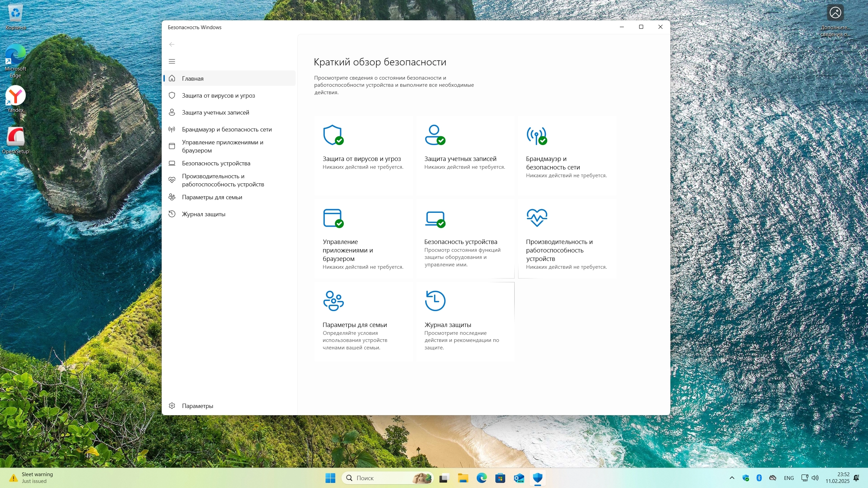868x488 pixels.
Task: Open 'Журнал защиты' from the sidebar
Action: pos(203,214)
